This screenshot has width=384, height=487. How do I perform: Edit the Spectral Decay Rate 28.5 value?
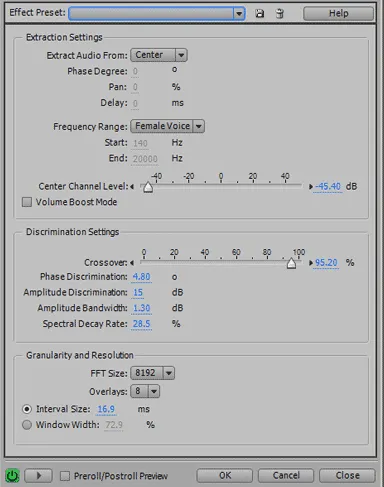141,324
